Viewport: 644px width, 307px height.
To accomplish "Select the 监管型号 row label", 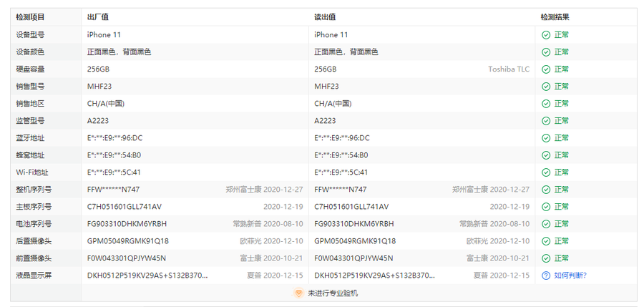I will click(30, 121).
